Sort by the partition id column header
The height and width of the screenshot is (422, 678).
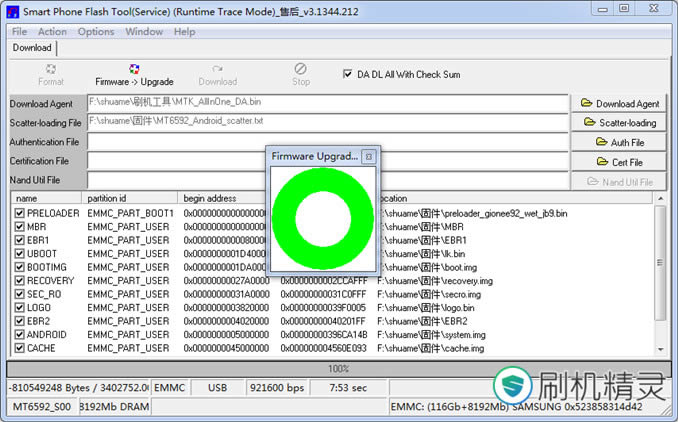pos(130,198)
